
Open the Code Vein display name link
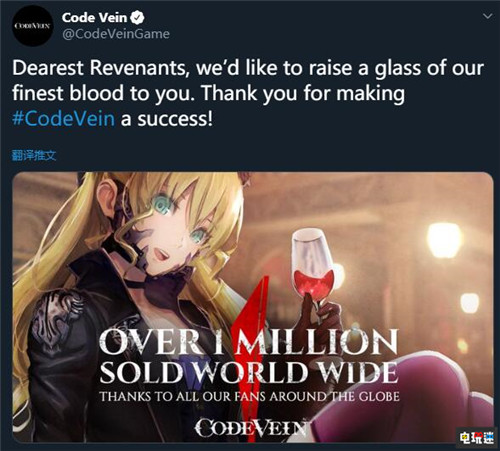(94, 18)
